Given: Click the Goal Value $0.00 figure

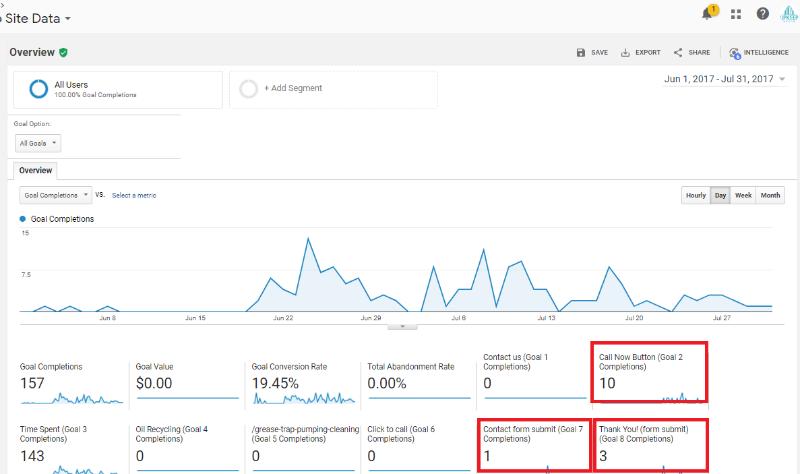Looking at the screenshot, I should [154, 383].
